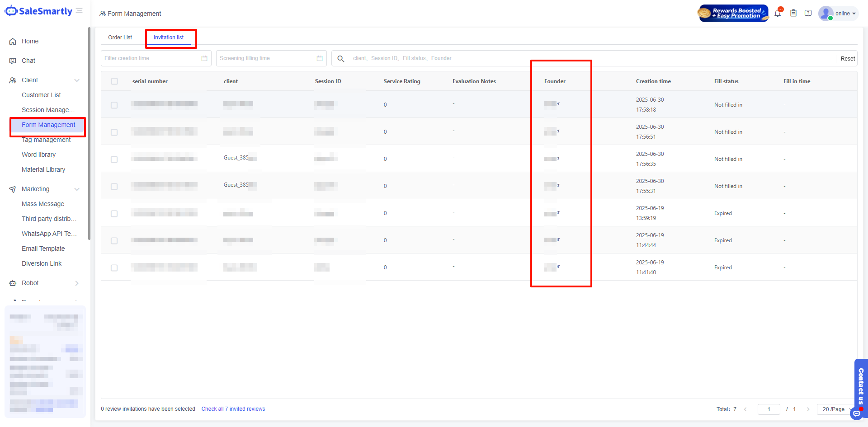Screen dimensions: 868x427
Task: Toggle the select-all checkbox in table header
Action: (x=114, y=81)
